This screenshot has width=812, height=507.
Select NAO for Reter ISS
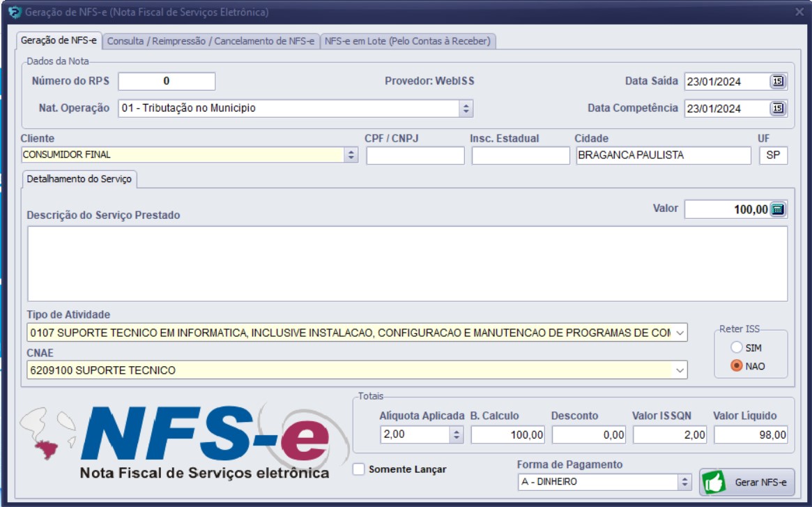pyautogui.click(x=736, y=366)
